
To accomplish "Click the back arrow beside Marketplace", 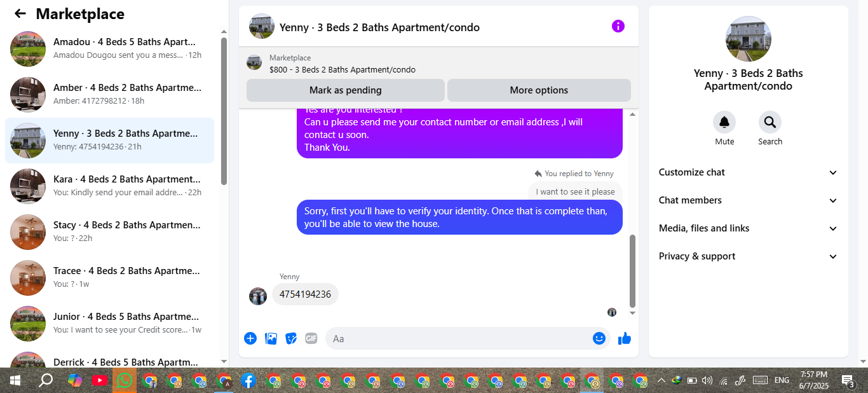I will (20, 13).
